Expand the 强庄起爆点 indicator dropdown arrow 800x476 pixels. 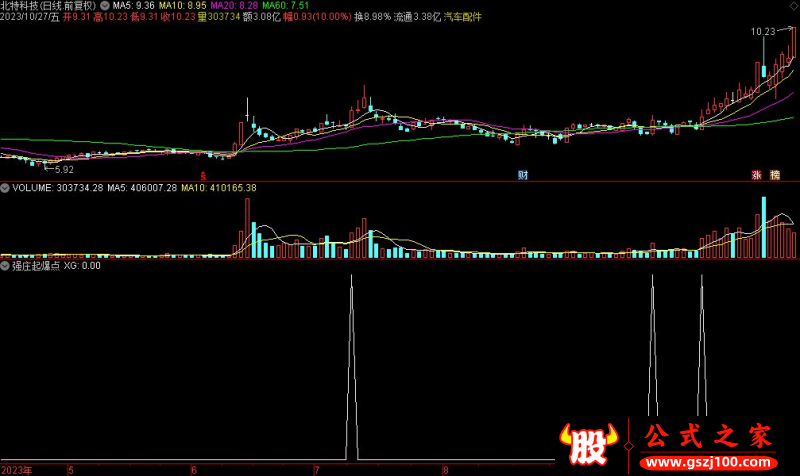pos(5,266)
